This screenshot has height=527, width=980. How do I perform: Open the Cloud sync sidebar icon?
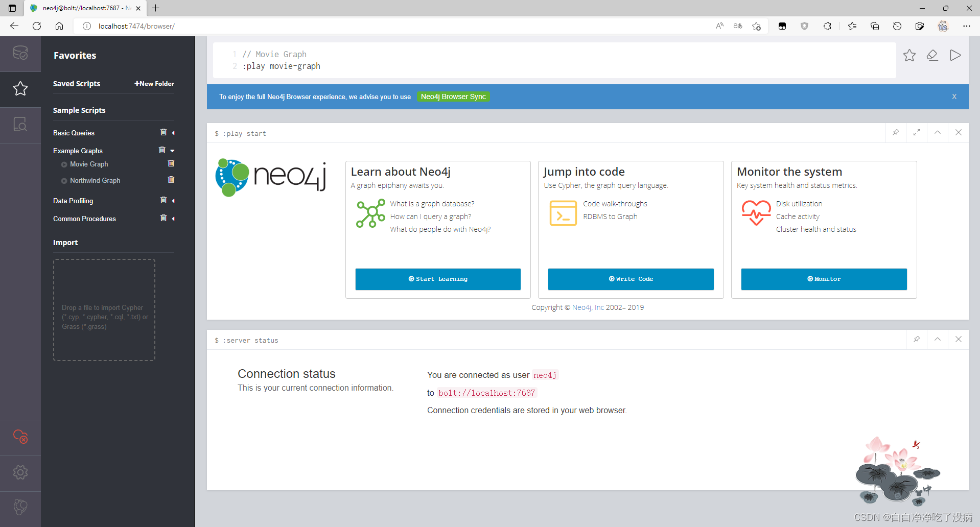click(x=20, y=437)
